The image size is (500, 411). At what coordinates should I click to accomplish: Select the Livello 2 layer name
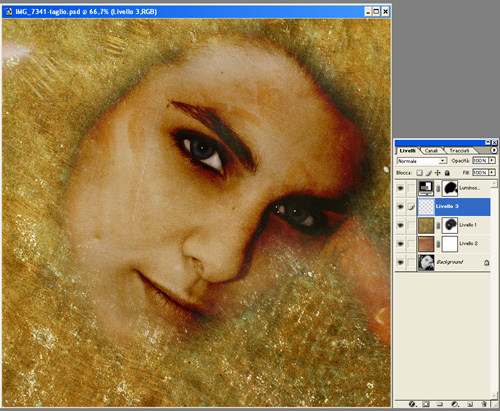pyautogui.click(x=468, y=244)
